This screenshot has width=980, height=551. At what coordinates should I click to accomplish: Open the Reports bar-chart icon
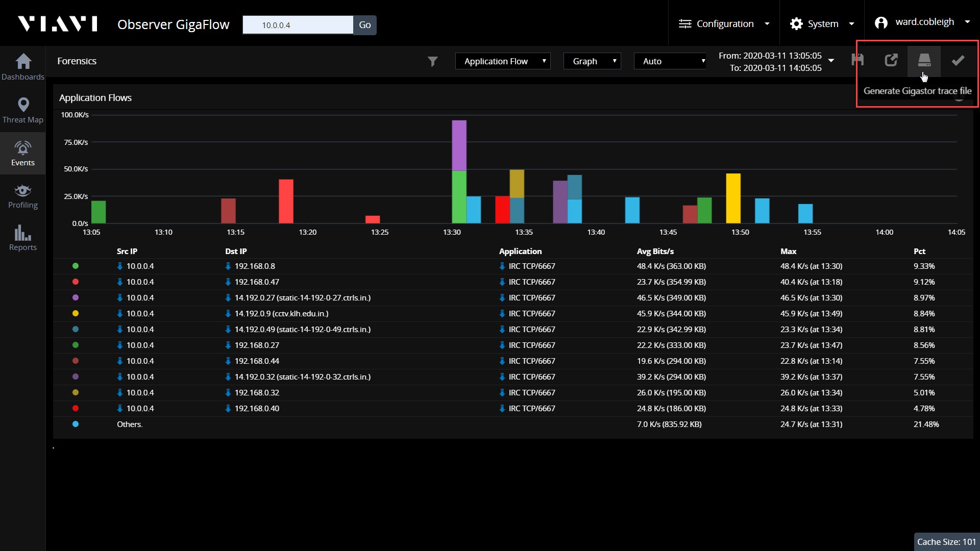click(23, 233)
